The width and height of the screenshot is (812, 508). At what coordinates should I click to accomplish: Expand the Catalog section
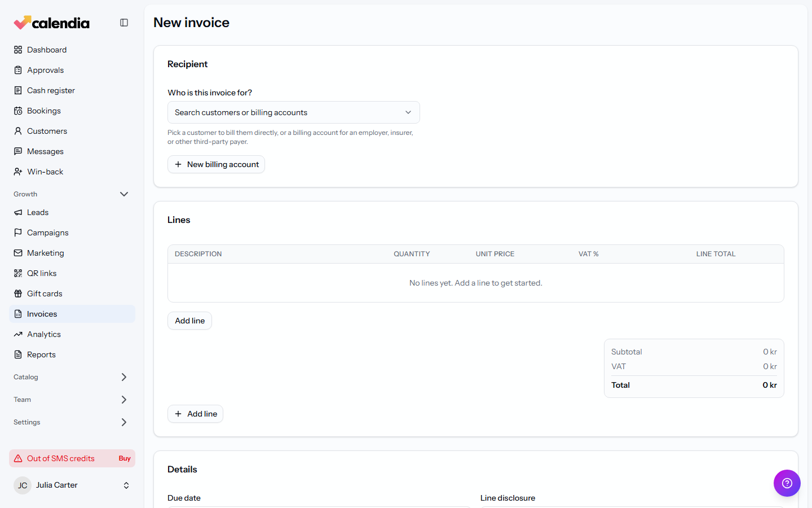tap(124, 377)
